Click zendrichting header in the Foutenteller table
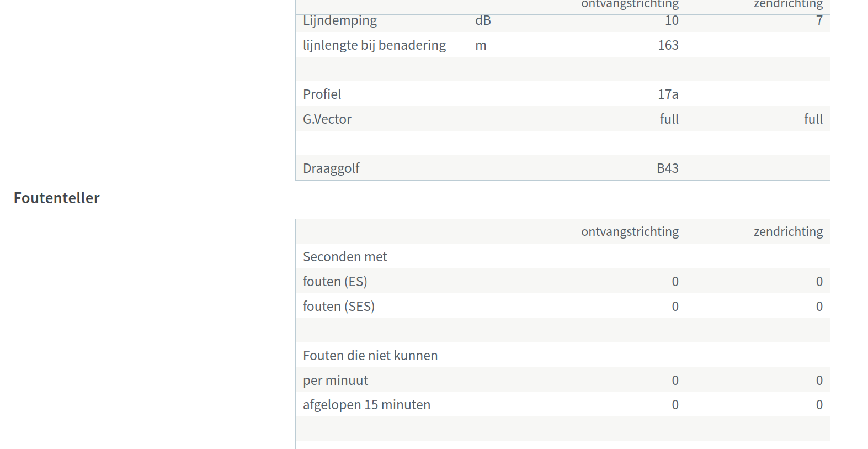Image resolution: width=868 pixels, height=449 pixels. click(788, 232)
